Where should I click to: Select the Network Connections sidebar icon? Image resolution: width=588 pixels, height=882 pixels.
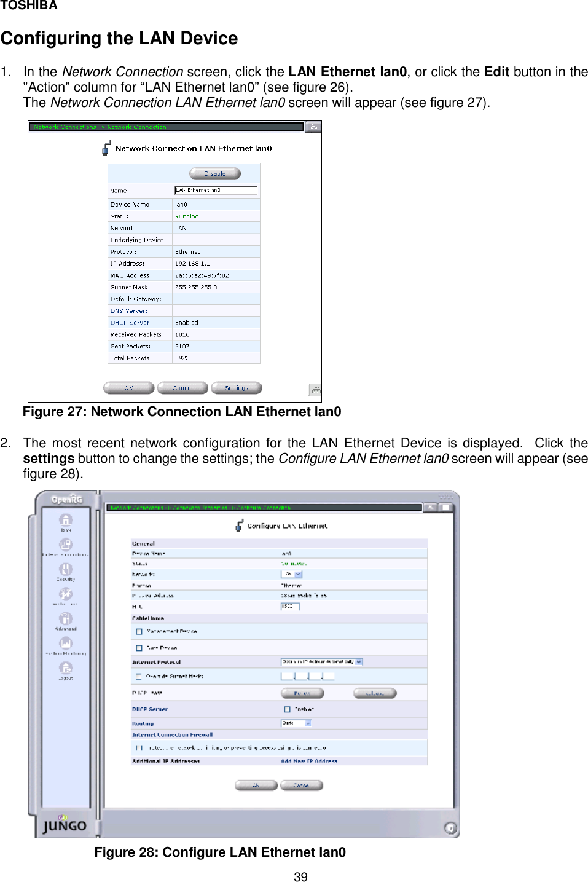pos(66,545)
